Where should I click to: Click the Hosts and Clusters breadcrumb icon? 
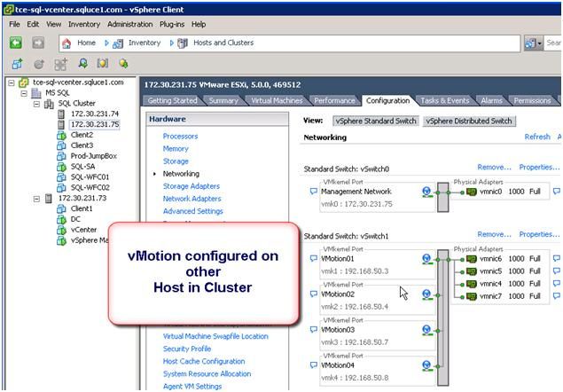point(183,43)
